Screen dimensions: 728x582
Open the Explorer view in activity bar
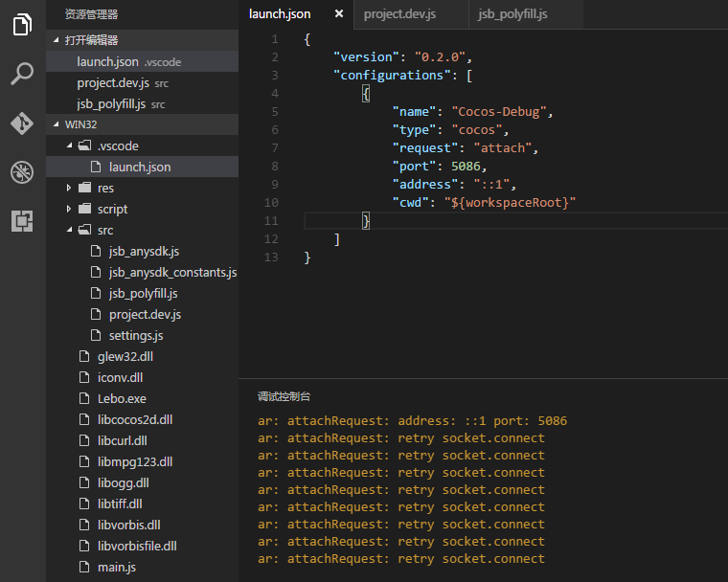(x=22, y=26)
